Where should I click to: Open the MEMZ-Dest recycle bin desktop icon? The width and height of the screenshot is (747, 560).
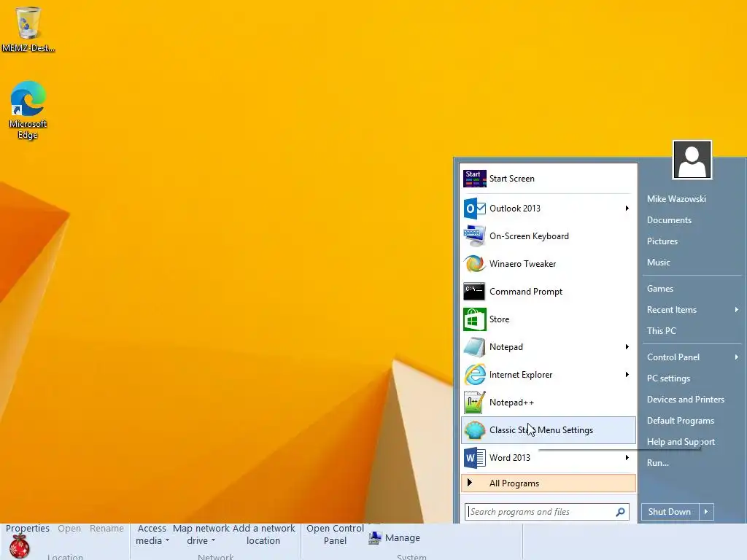coord(28,28)
